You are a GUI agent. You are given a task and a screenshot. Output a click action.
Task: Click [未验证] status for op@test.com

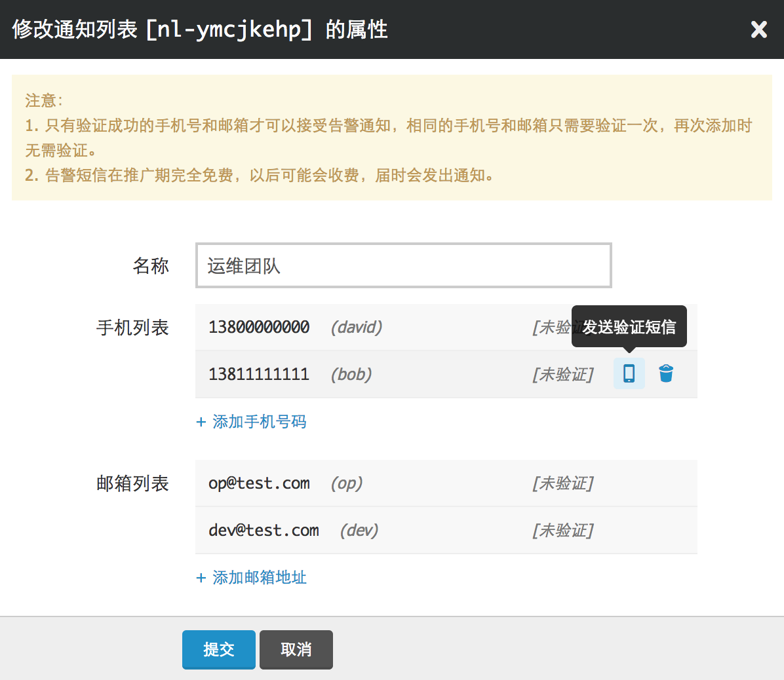tap(563, 483)
